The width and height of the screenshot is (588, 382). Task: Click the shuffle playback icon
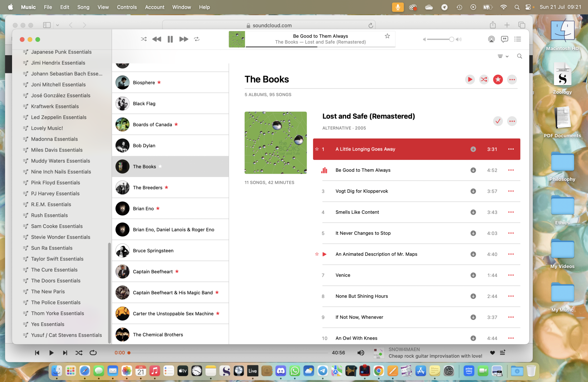(x=143, y=39)
